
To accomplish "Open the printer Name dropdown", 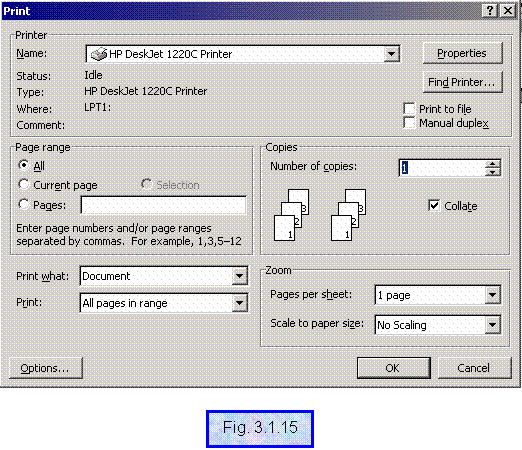I will pyautogui.click(x=392, y=54).
